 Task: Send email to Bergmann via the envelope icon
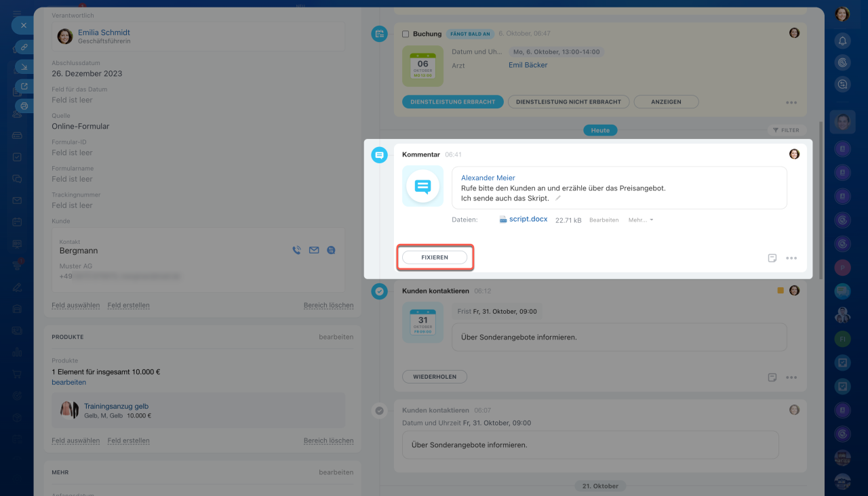tap(314, 250)
